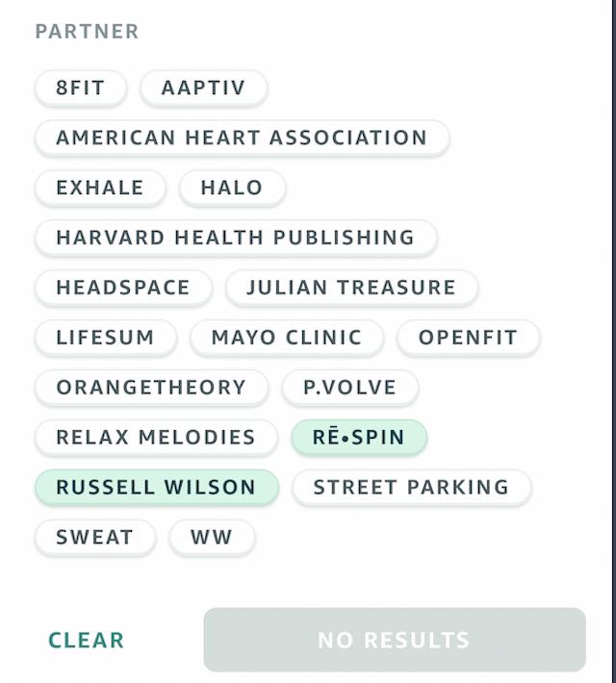The width and height of the screenshot is (616, 683).
Task: Toggle the EXHALE partner chip
Action: (x=100, y=188)
